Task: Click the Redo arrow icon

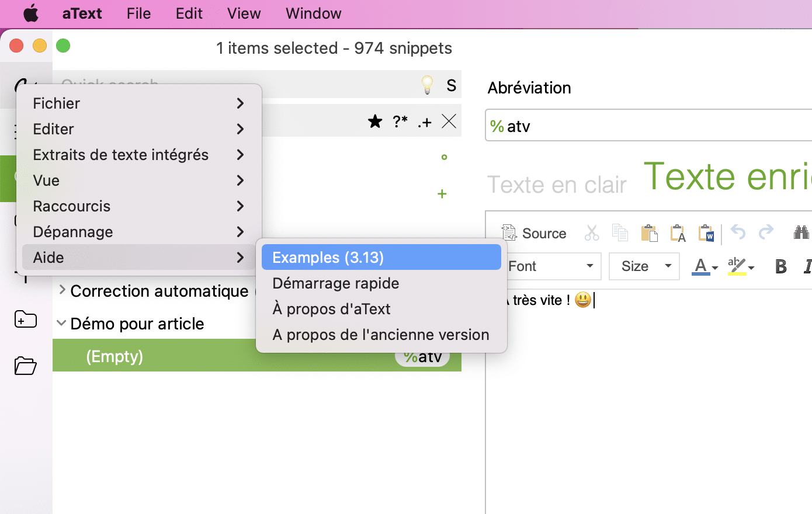Action: [x=766, y=232]
